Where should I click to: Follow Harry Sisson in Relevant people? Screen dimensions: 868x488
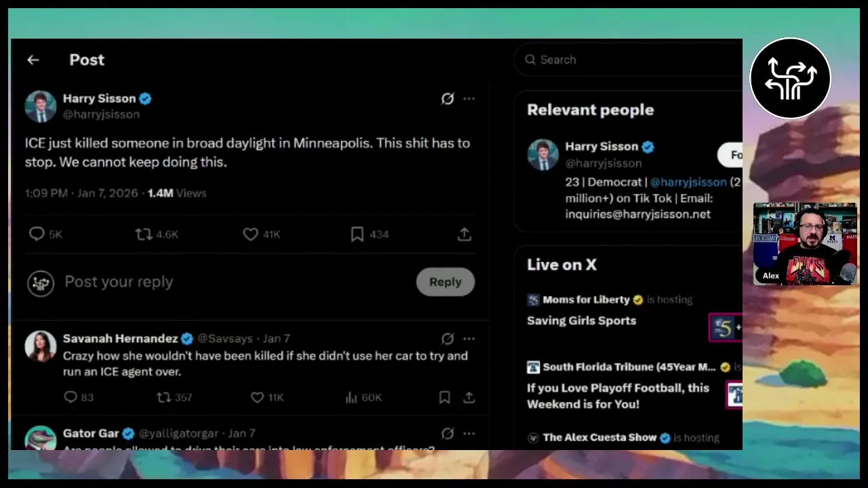[x=730, y=155]
